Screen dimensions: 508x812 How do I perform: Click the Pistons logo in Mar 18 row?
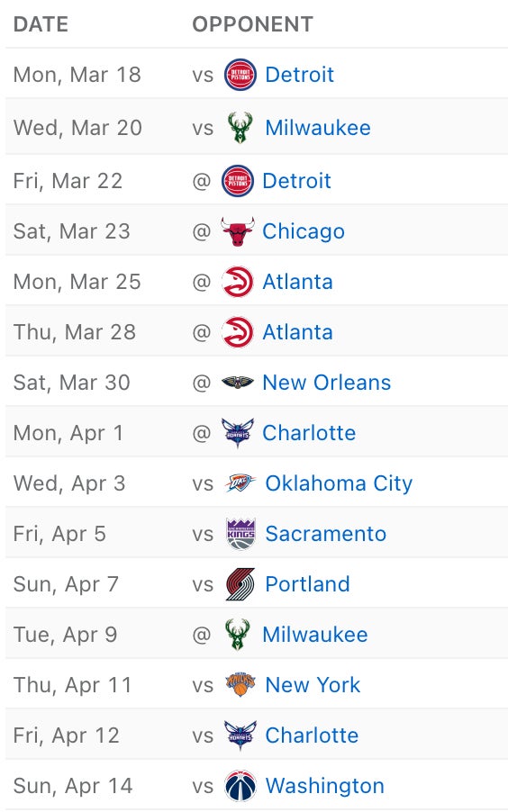(240, 75)
